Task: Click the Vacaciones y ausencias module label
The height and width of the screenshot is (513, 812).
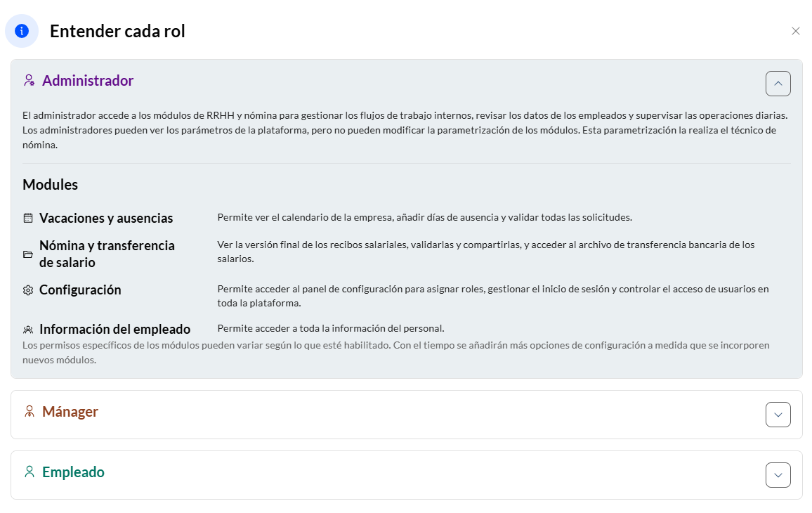Action: [106, 218]
